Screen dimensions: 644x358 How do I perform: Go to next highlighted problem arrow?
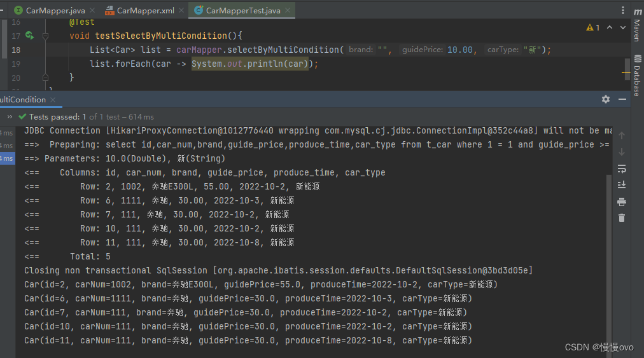623,27
